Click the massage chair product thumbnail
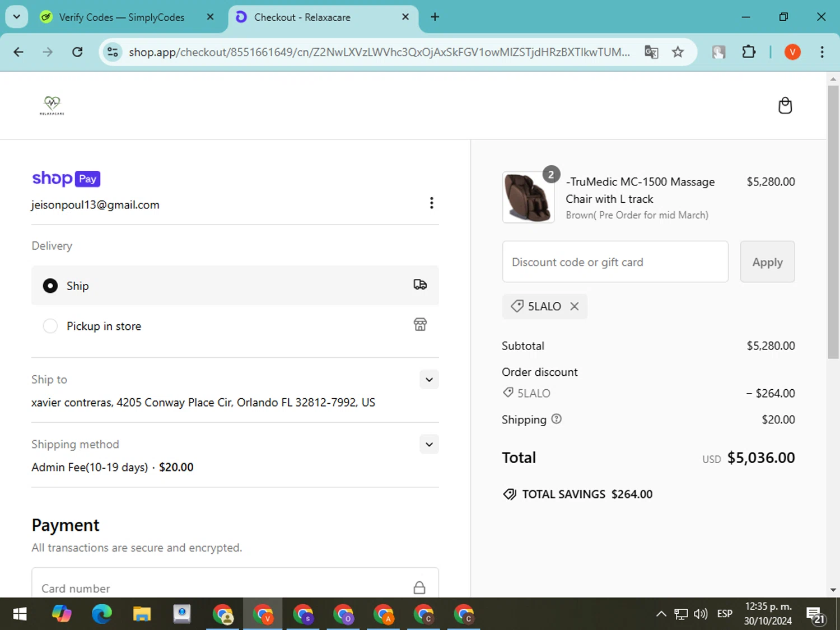The width and height of the screenshot is (840, 630). tap(528, 197)
